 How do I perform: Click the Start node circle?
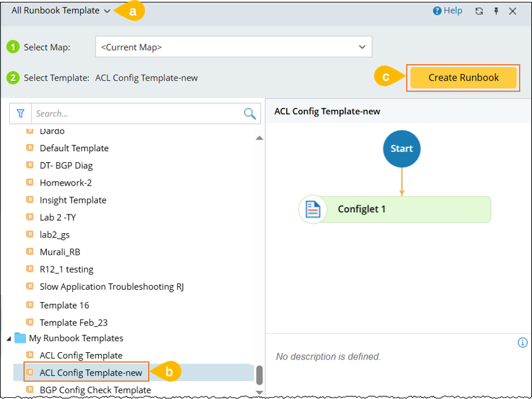pyautogui.click(x=402, y=149)
